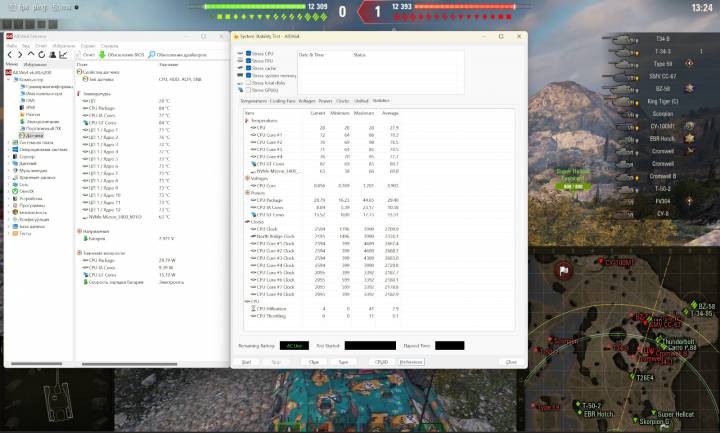Click the База данных icon in tree

pyautogui.click(x=15, y=226)
